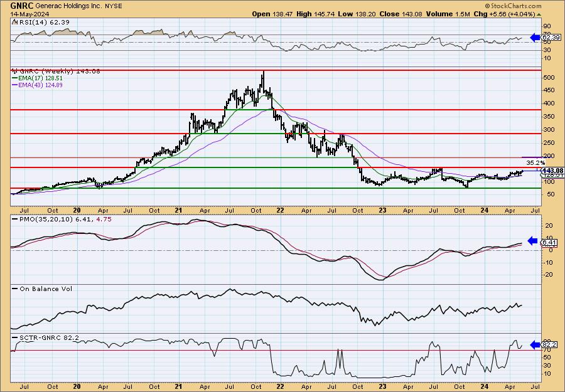Click the 500 price axis label

click(x=550, y=77)
